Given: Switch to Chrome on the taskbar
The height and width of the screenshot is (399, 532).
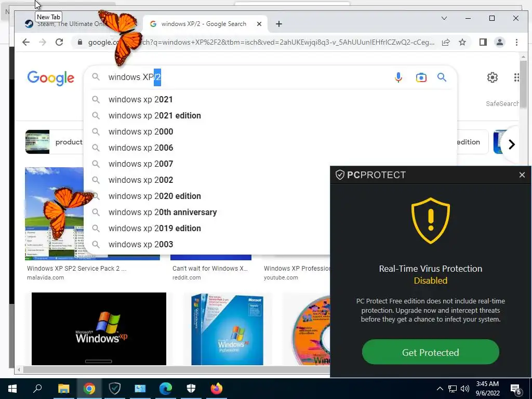Looking at the screenshot, I should [89, 389].
